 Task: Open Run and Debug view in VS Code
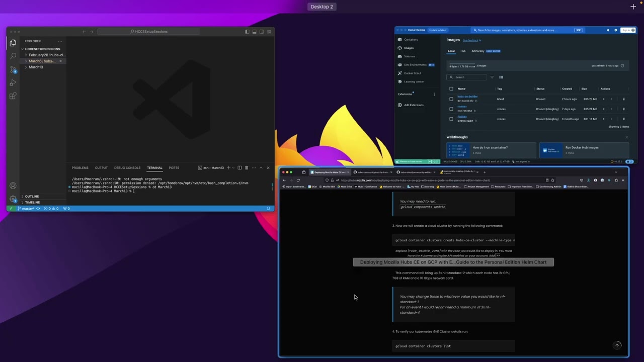point(13,82)
